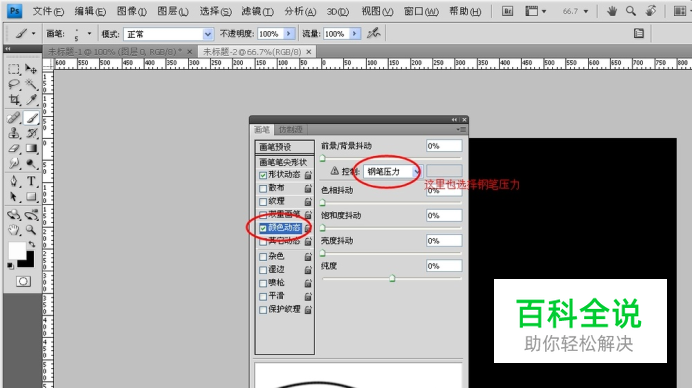
Task: Open the 文件(F) menu
Action: coord(48,11)
